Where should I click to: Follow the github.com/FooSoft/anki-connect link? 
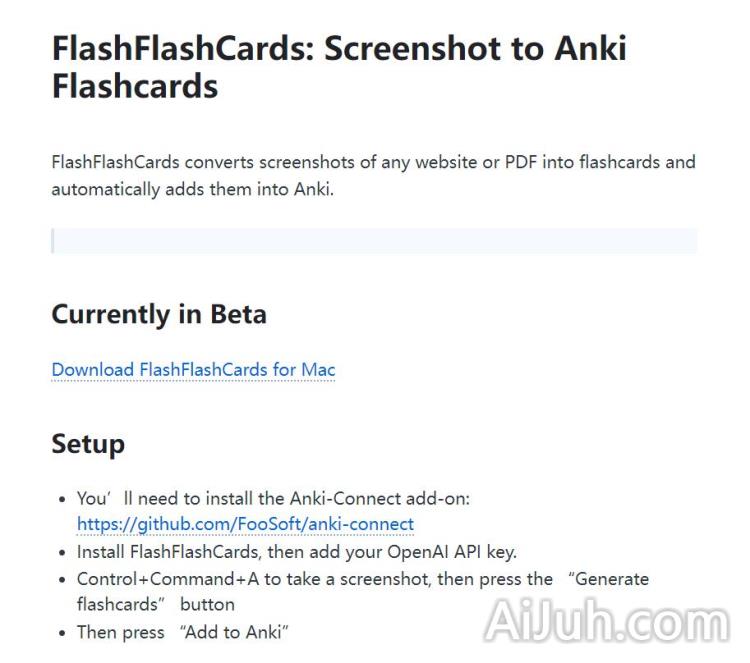245,524
